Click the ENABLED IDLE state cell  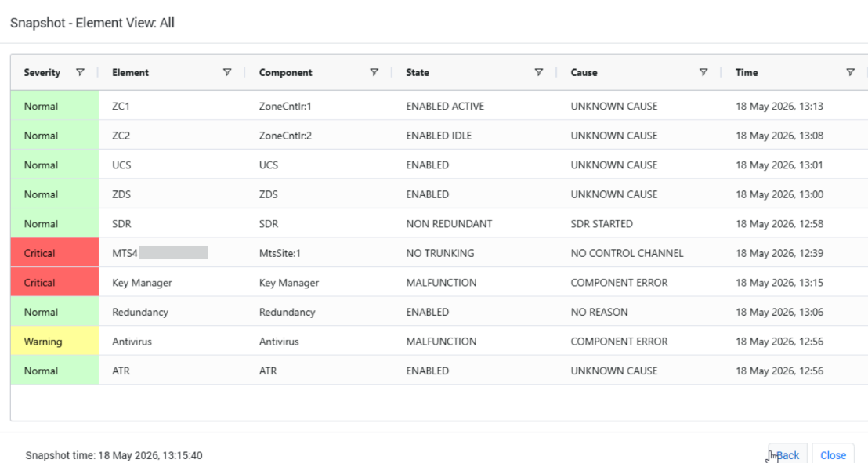pyautogui.click(x=475, y=136)
